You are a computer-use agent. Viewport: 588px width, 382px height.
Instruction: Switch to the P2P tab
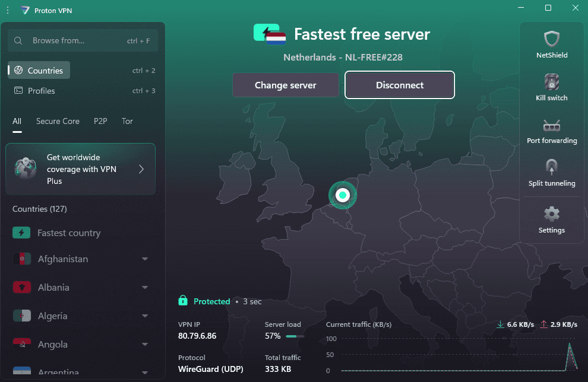(100, 121)
